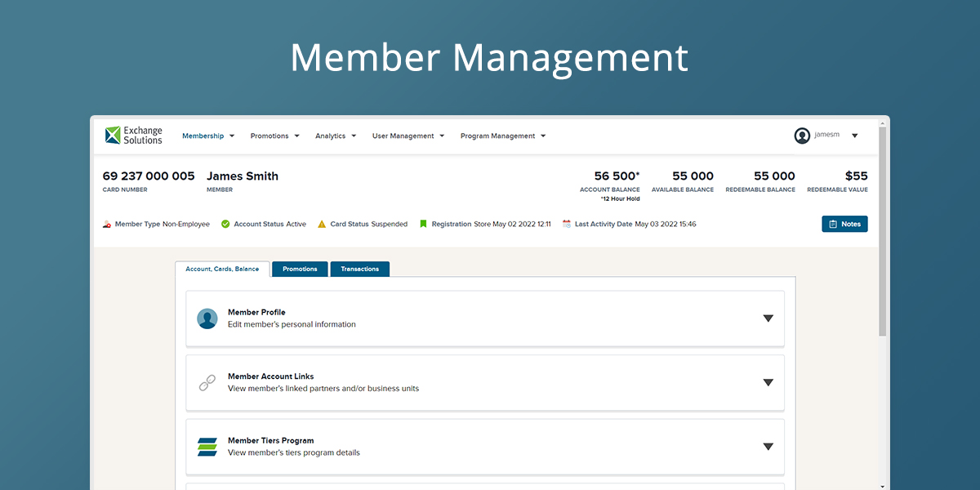980x490 pixels.
Task: Click the green Registration flag icon
Action: (424, 224)
